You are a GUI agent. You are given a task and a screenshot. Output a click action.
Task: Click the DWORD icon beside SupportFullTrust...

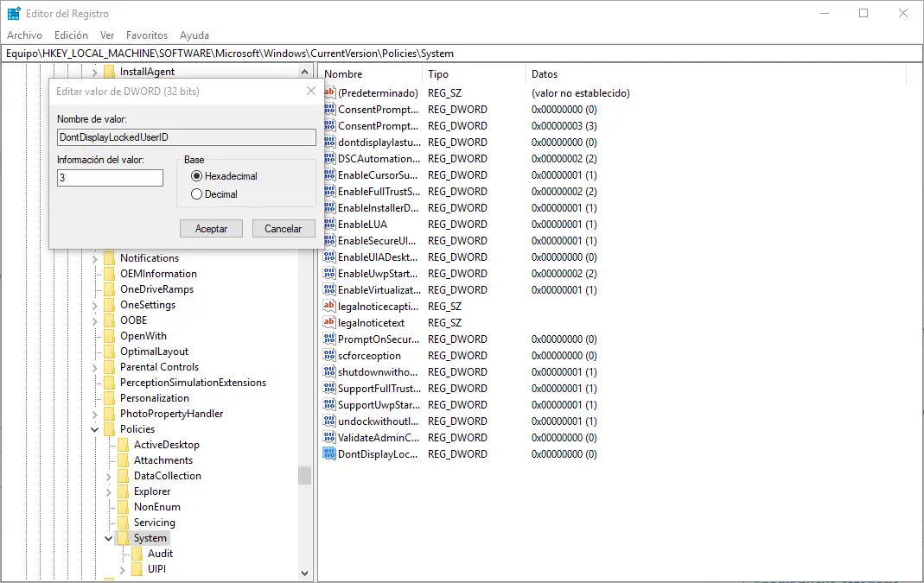pyautogui.click(x=329, y=388)
